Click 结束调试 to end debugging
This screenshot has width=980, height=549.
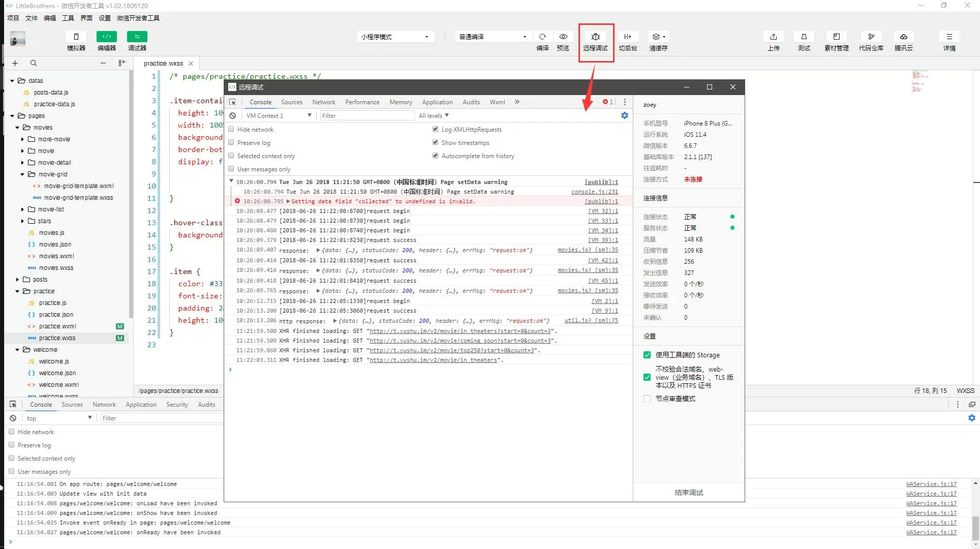tap(688, 492)
